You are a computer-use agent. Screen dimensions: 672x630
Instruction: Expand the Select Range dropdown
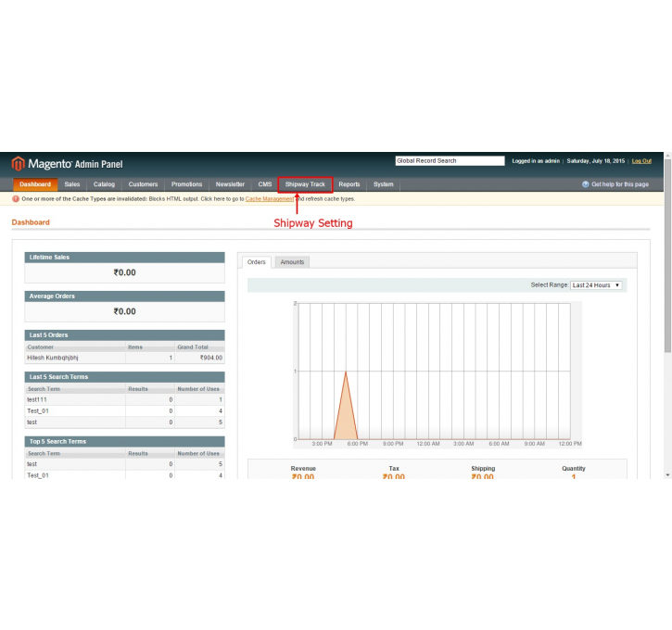click(x=596, y=285)
